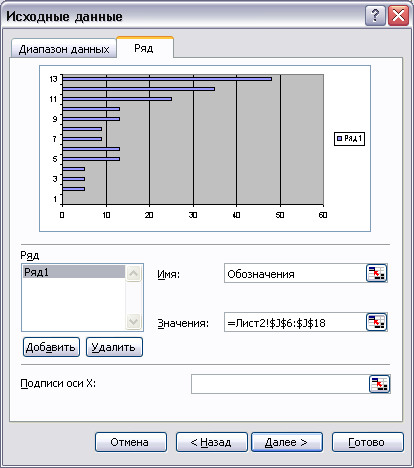
Task: Click the range selector icon beside Значения field
Action: (376, 322)
